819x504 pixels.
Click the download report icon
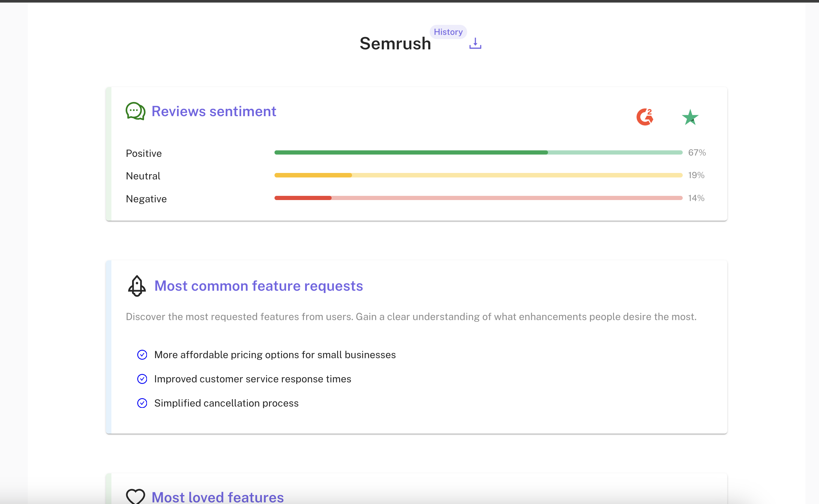pos(475,44)
